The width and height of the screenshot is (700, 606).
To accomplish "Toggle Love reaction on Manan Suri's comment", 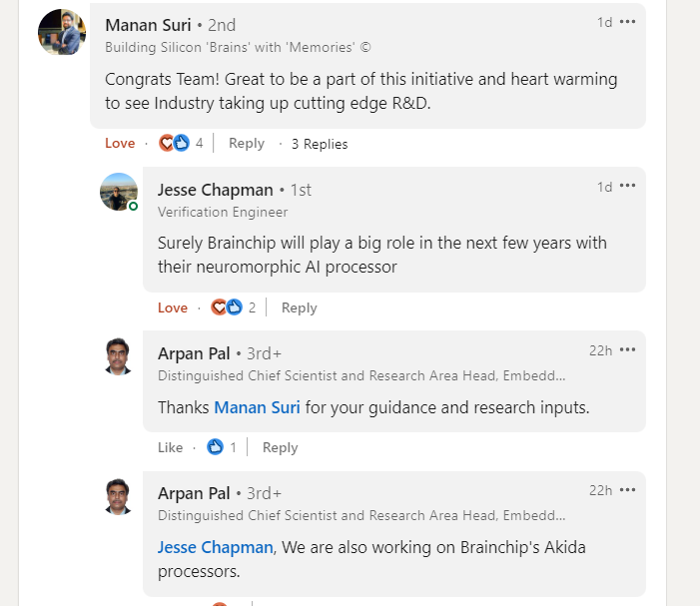I will point(120,144).
